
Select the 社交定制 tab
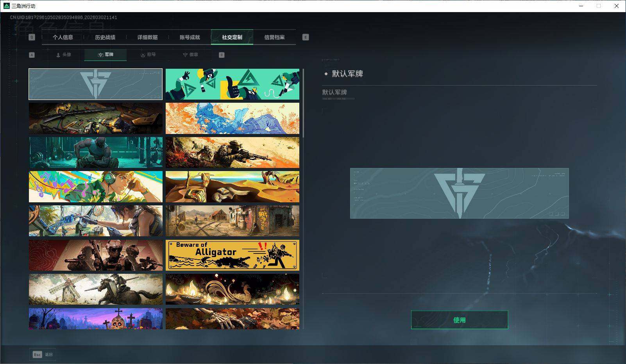tap(232, 37)
